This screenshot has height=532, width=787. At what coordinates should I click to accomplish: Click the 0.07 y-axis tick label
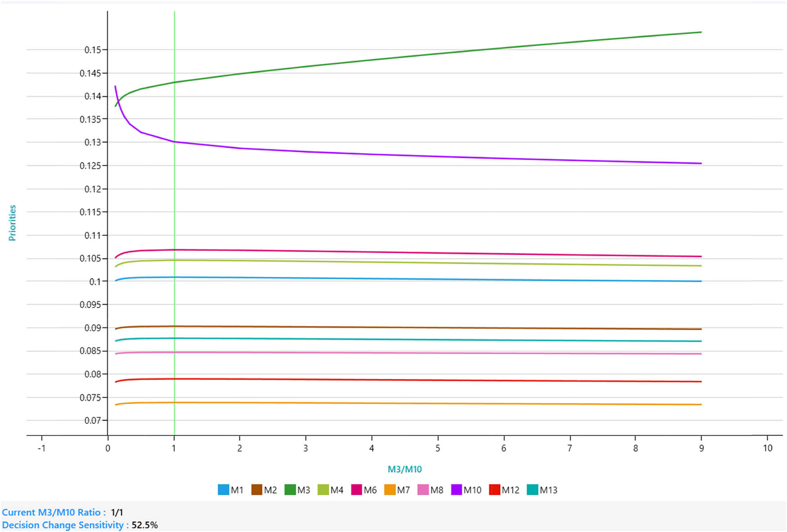click(x=93, y=421)
